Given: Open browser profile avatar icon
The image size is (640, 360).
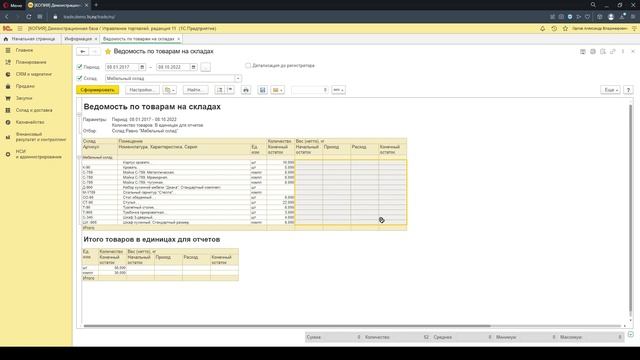Looking at the screenshot, I should (611, 17).
